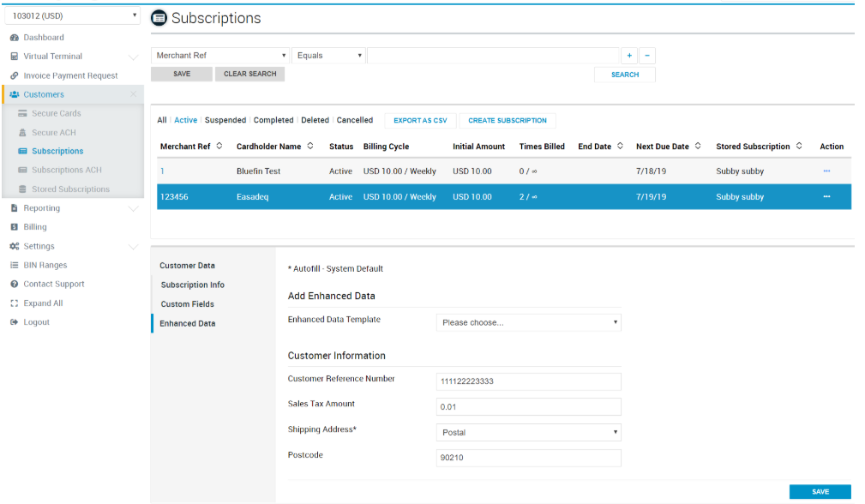Open action menu for Bluefin Test row
Viewport: 865px width, 504px height.
pos(826,171)
